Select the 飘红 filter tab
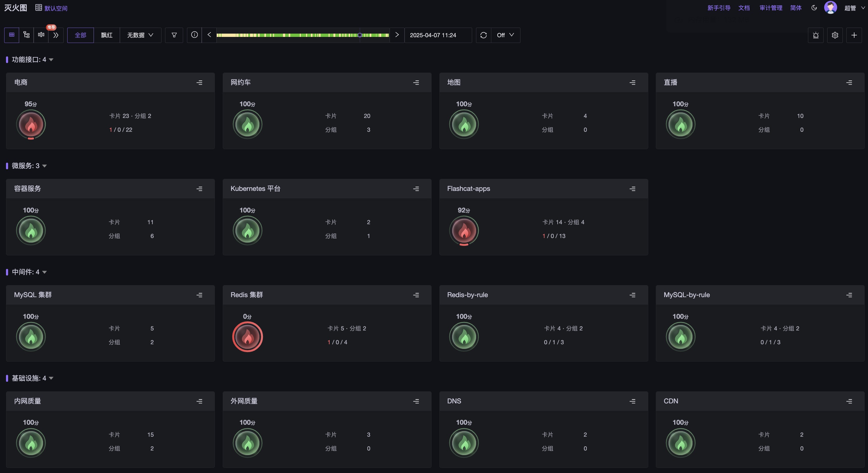 point(107,35)
